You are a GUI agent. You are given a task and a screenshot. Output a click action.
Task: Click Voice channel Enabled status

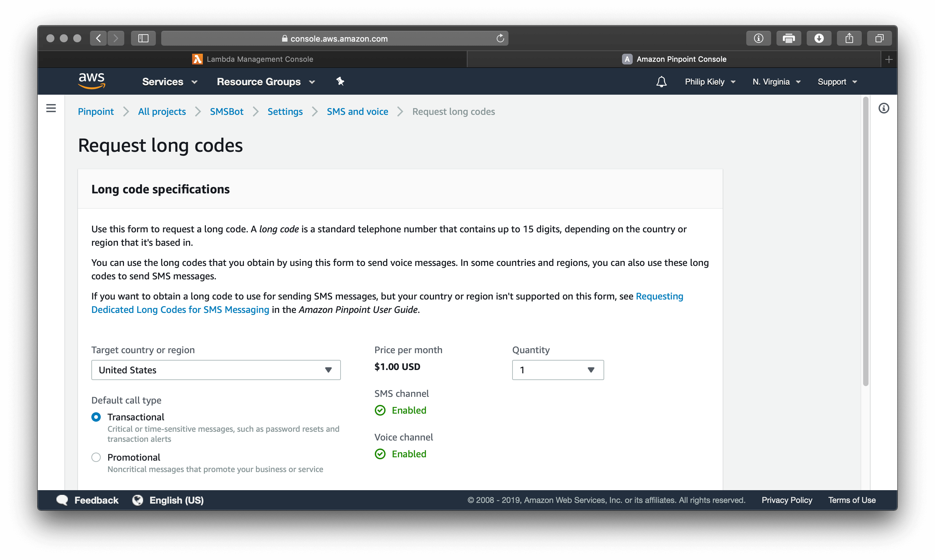tap(401, 454)
